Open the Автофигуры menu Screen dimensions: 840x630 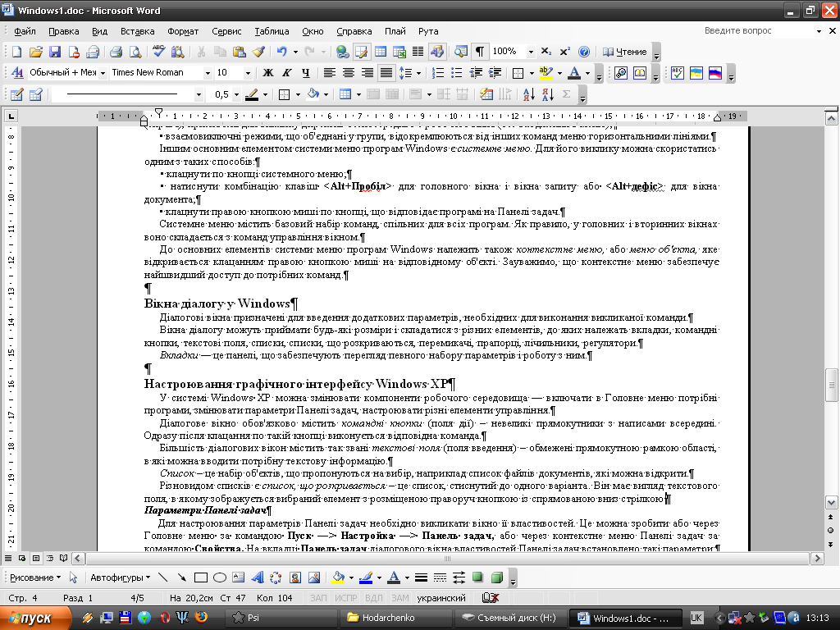coord(120,577)
